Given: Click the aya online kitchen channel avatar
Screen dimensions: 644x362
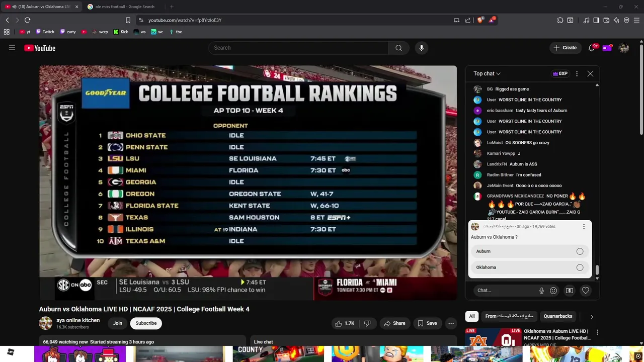Looking at the screenshot, I should click(x=46, y=323).
